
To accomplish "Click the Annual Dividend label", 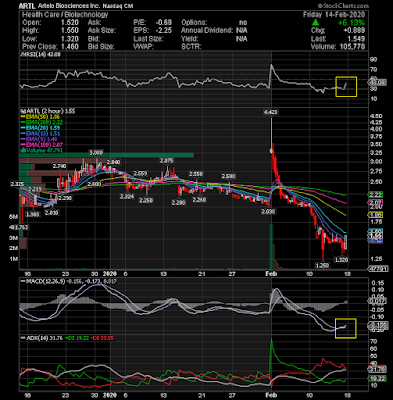I will (207, 31).
